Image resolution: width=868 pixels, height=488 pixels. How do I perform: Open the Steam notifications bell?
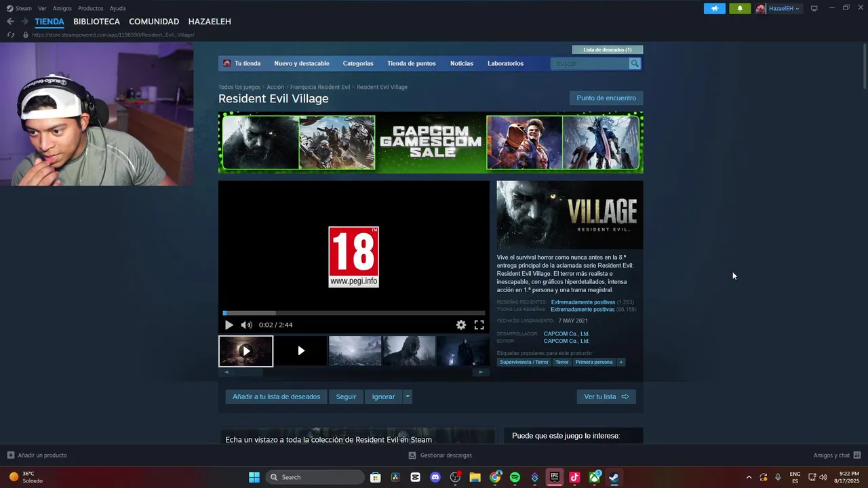(740, 8)
